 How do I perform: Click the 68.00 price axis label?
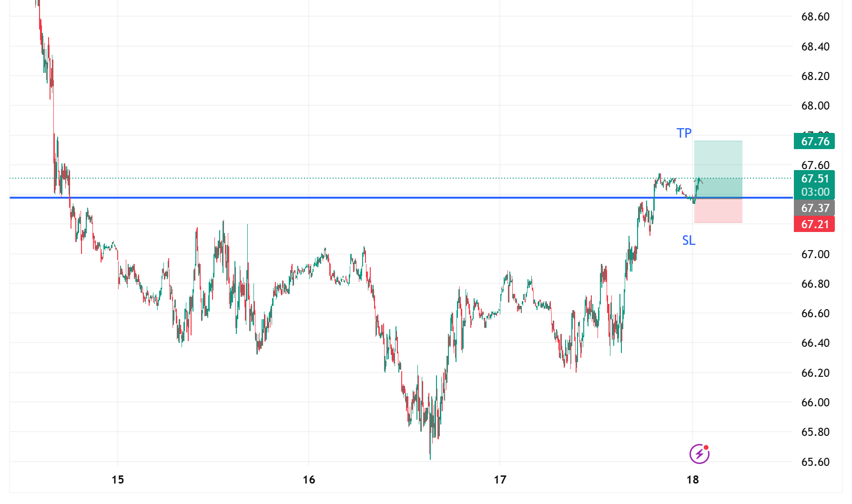815,106
